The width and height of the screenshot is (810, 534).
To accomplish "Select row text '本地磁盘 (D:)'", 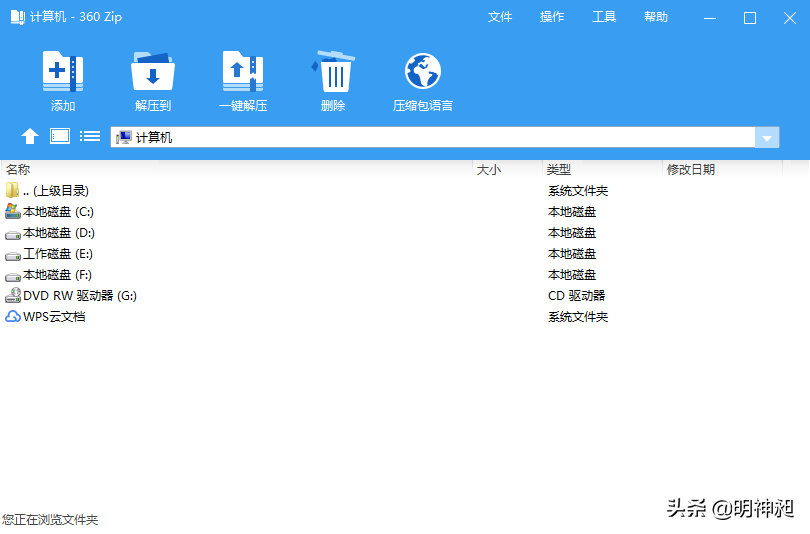I will 59,233.
